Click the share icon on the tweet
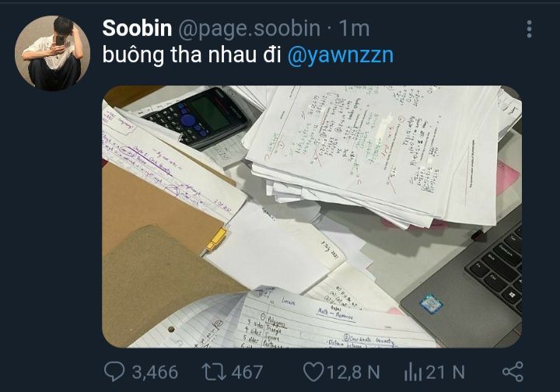Viewport: 560px width, 392px height. pos(513,372)
